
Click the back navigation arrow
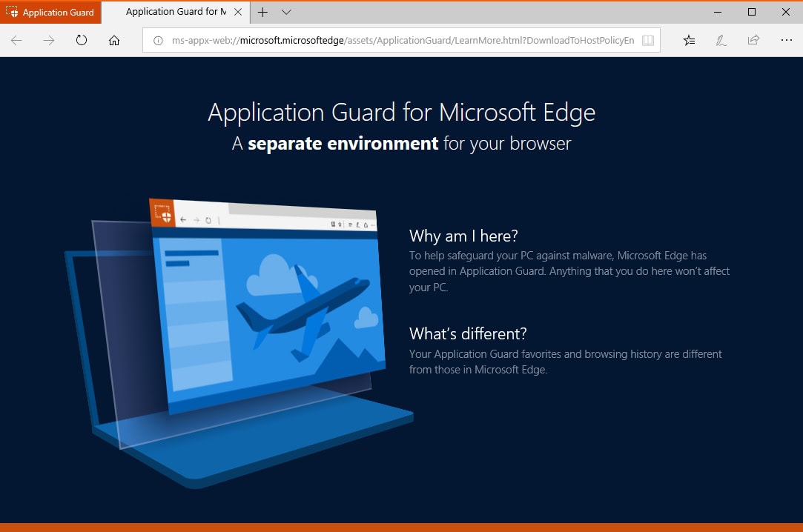click(x=16, y=40)
